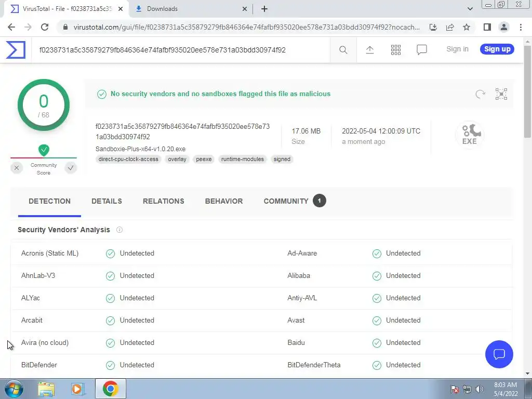This screenshot has height=399, width=532.
Task: Click the volume speaker tray icon
Action: coord(480,389)
